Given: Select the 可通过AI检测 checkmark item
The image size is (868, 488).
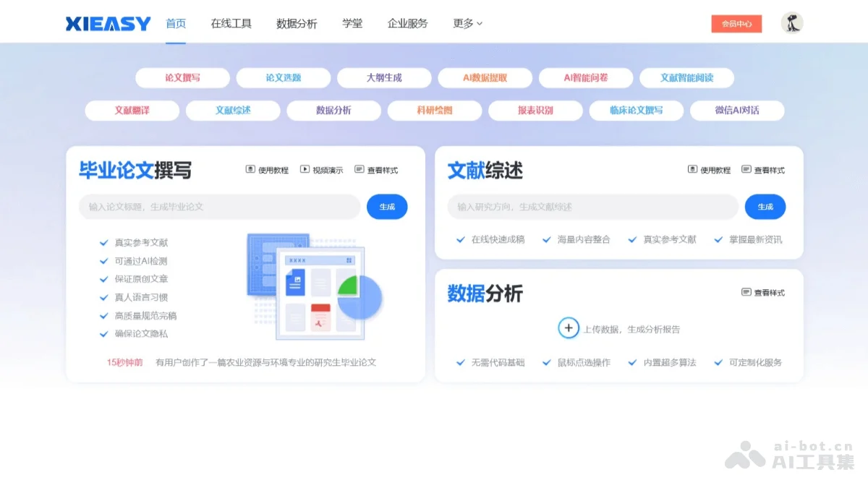Looking at the screenshot, I should [140, 261].
